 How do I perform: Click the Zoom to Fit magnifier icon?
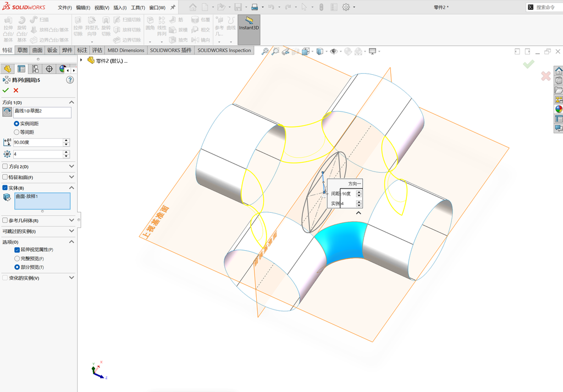point(265,51)
